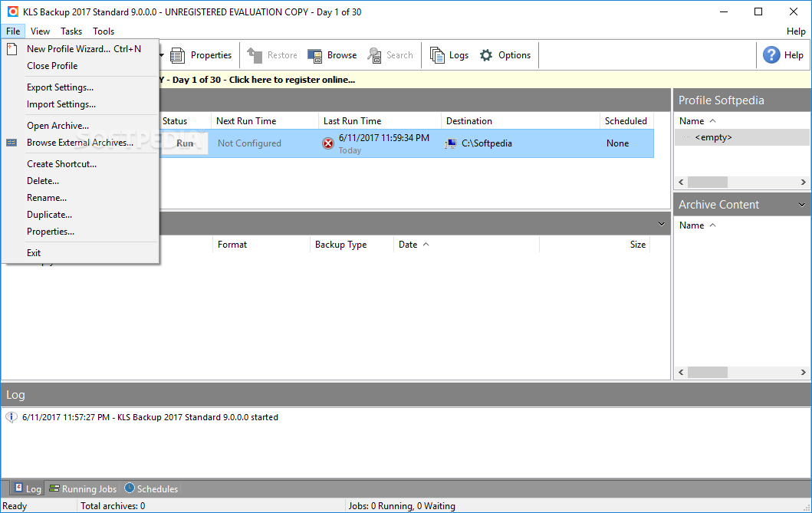Switch to the Running Jobs tab
The image size is (812, 513).
coord(83,488)
